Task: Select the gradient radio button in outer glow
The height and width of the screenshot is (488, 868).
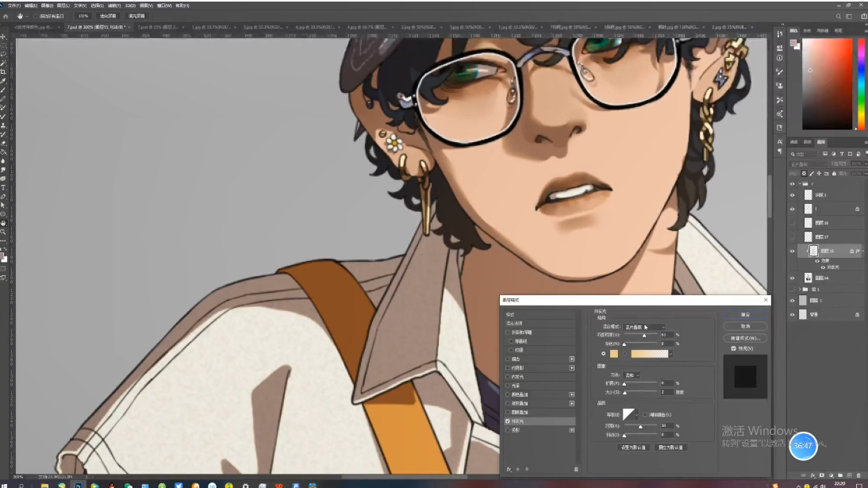Action: [625, 353]
